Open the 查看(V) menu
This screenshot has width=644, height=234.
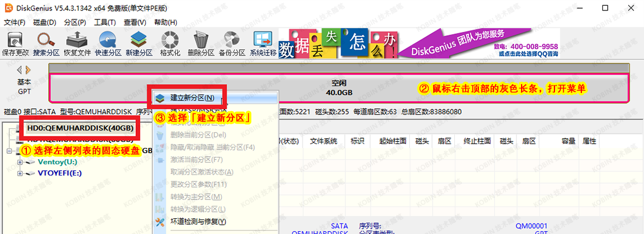tap(135, 22)
